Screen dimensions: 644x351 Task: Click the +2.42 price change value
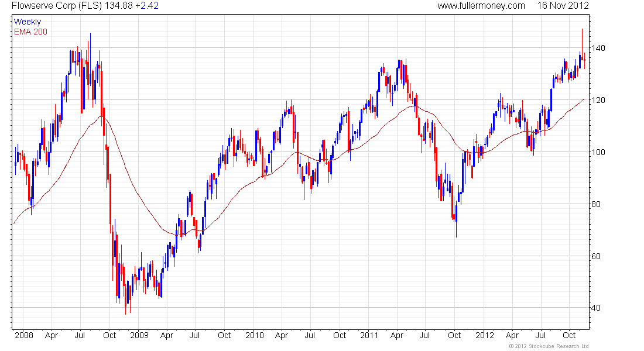coord(147,6)
